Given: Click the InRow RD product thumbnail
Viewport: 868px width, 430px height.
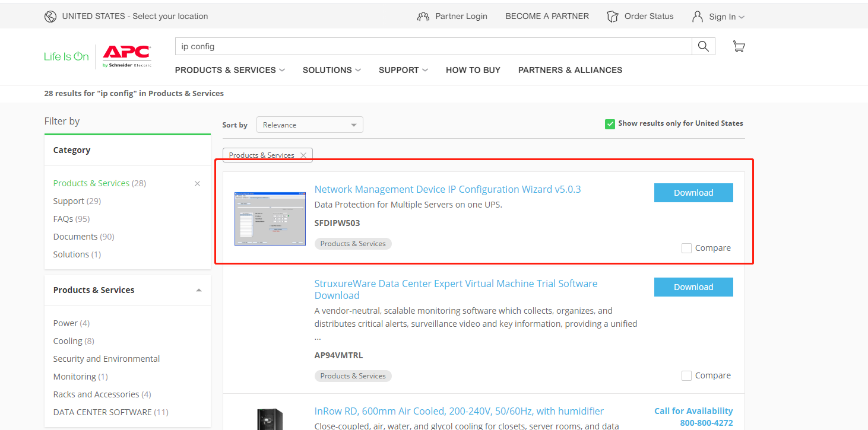Looking at the screenshot, I should [x=270, y=418].
